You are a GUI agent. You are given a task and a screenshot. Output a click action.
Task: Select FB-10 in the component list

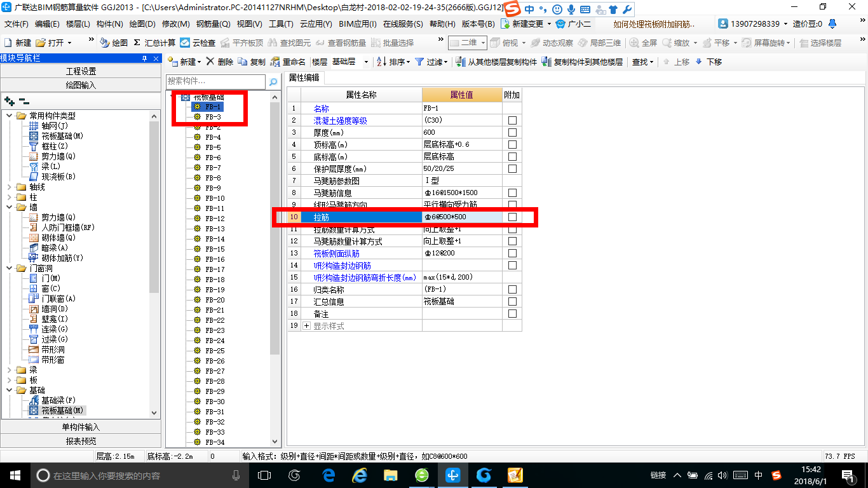coord(214,198)
